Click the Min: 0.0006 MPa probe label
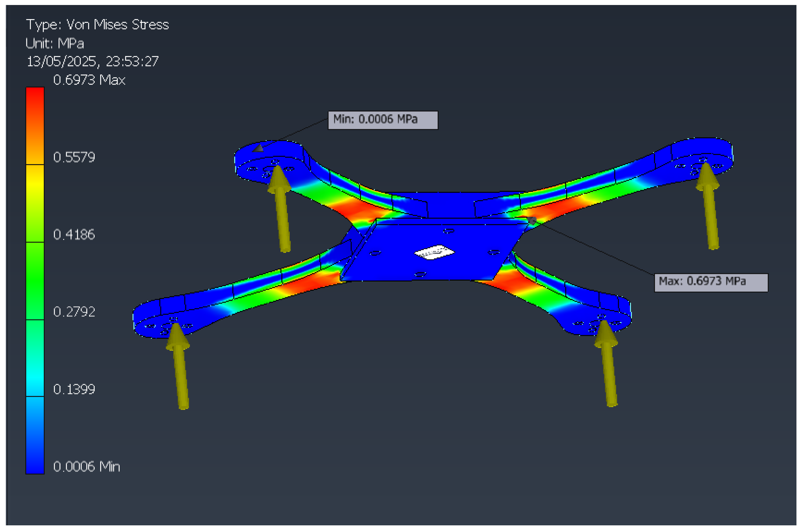 click(383, 120)
